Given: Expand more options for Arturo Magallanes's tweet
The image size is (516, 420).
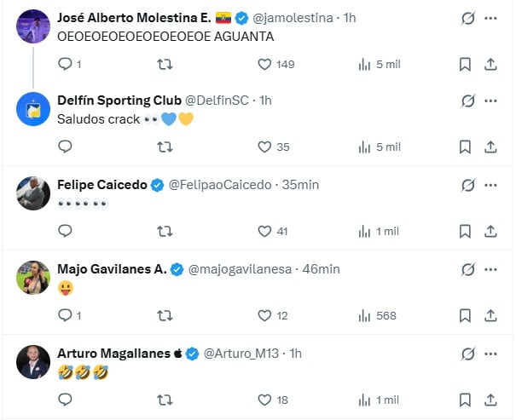Looking at the screenshot, I should [491, 353].
